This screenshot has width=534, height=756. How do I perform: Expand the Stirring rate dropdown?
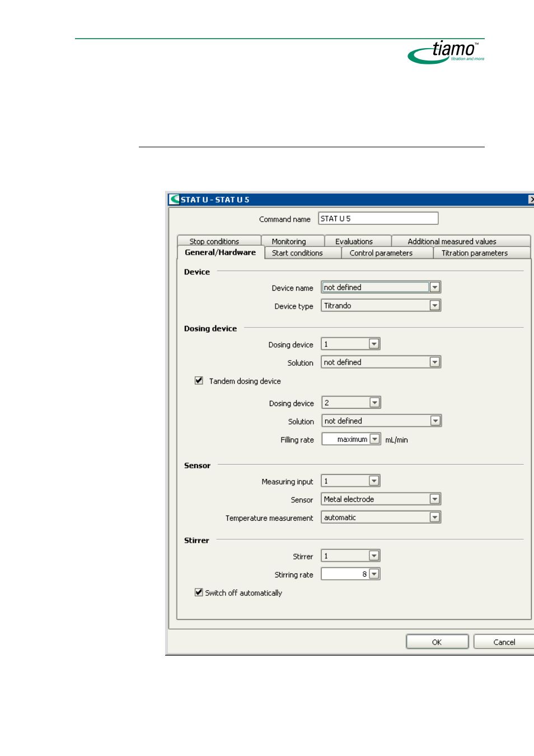[374, 573]
